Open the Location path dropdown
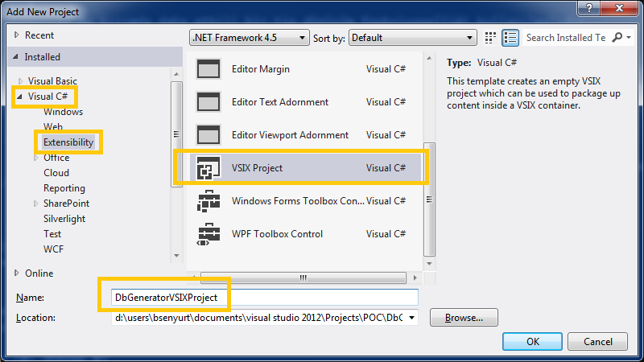The height and width of the screenshot is (362, 644). (413, 318)
